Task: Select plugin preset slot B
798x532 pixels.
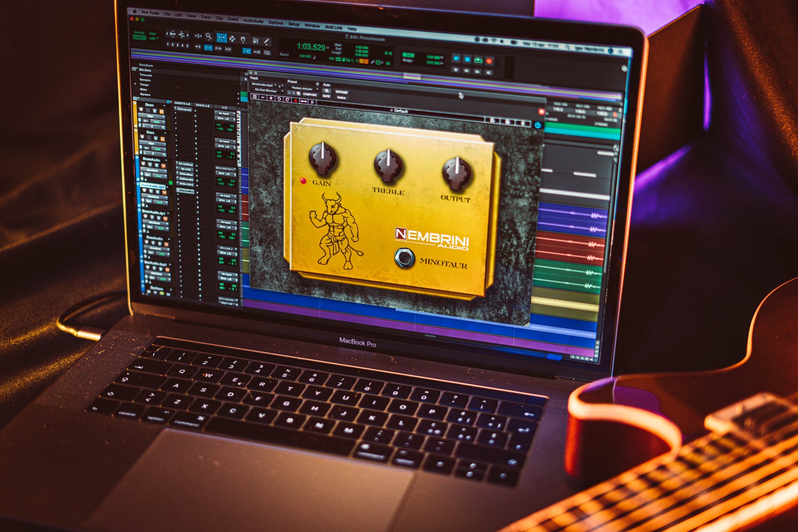Action: click(312, 102)
